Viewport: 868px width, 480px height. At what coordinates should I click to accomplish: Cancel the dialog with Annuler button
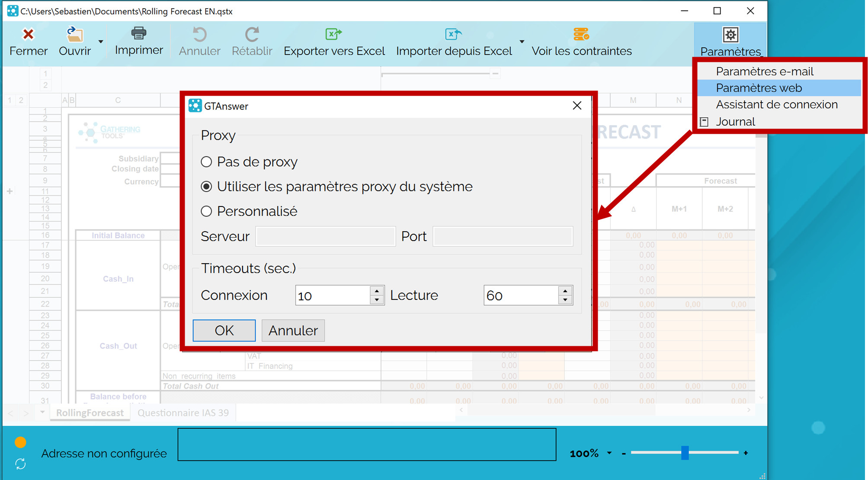click(x=293, y=331)
